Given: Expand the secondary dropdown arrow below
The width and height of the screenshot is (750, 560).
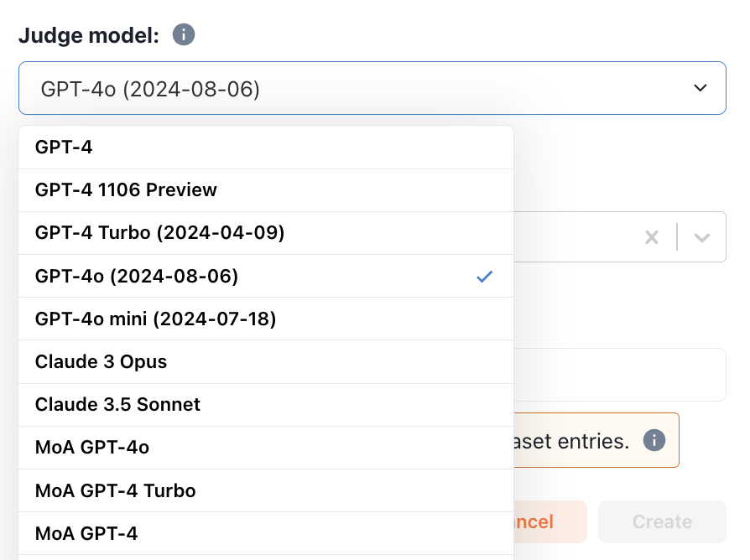Looking at the screenshot, I should pyautogui.click(x=702, y=237).
